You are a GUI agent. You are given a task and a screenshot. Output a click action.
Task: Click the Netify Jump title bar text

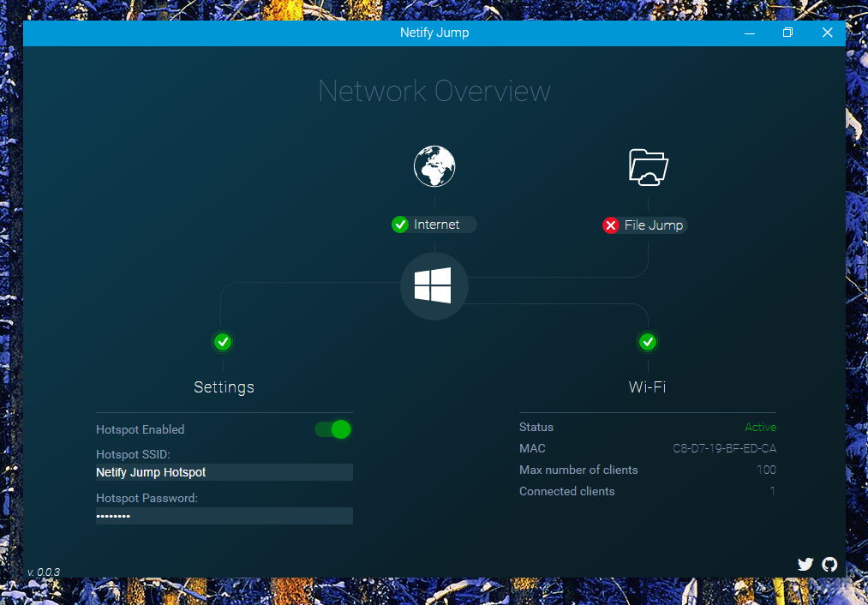click(434, 33)
